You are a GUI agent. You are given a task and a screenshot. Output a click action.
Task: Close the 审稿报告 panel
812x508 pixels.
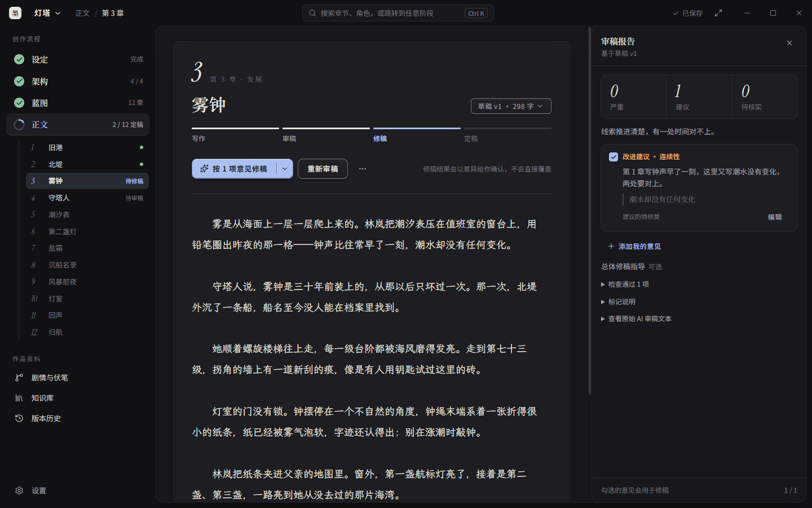tap(789, 43)
